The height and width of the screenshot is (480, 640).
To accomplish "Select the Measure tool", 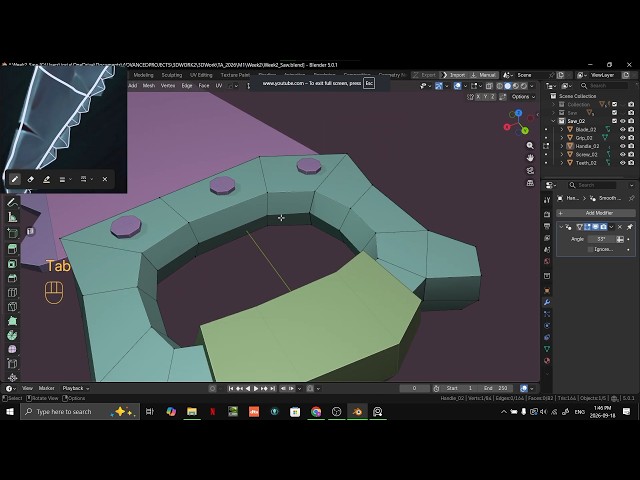I will point(12,217).
